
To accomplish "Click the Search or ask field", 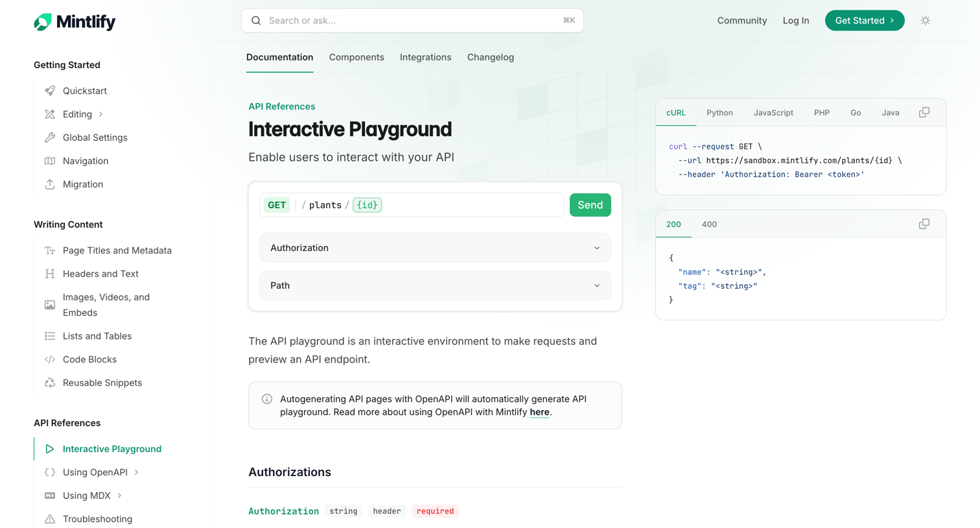I will (x=412, y=21).
